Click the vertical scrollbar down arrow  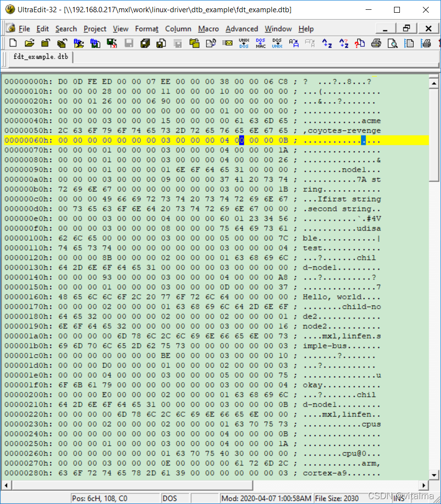[434, 475]
